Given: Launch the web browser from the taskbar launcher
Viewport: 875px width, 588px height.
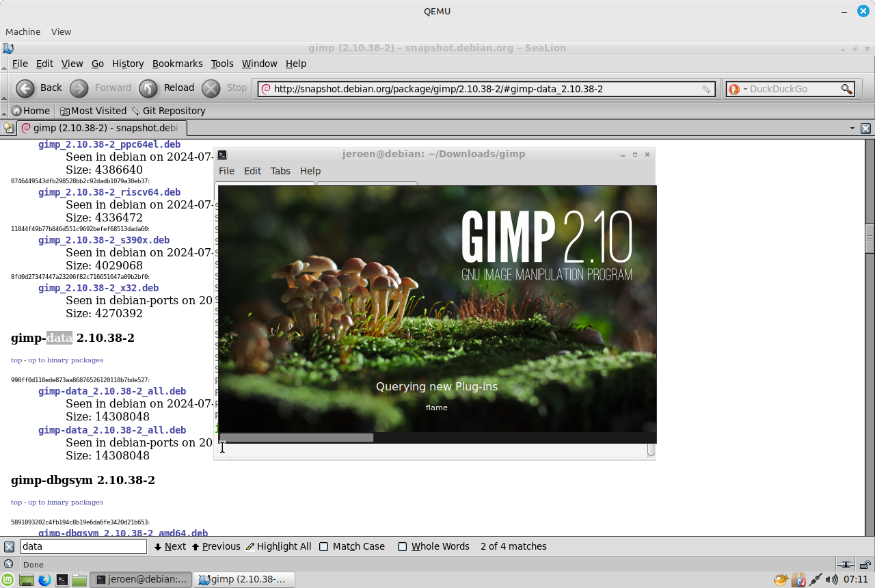Looking at the screenshot, I should click(x=44, y=580).
